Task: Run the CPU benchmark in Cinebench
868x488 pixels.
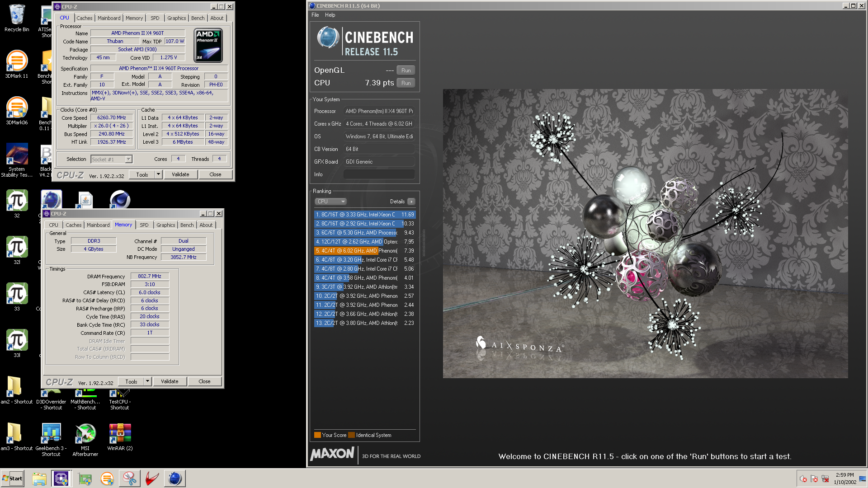Action: 406,83
